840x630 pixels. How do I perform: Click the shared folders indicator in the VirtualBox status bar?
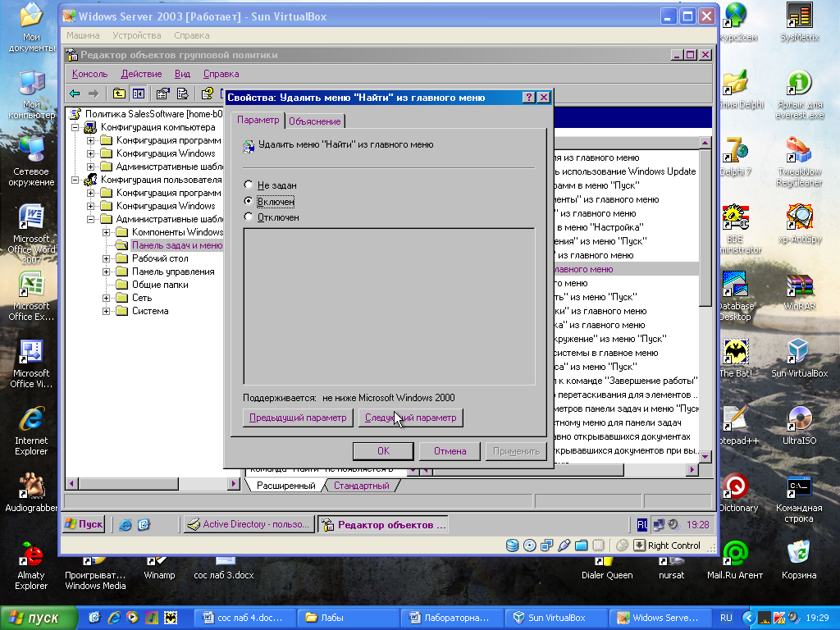pos(582,546)
